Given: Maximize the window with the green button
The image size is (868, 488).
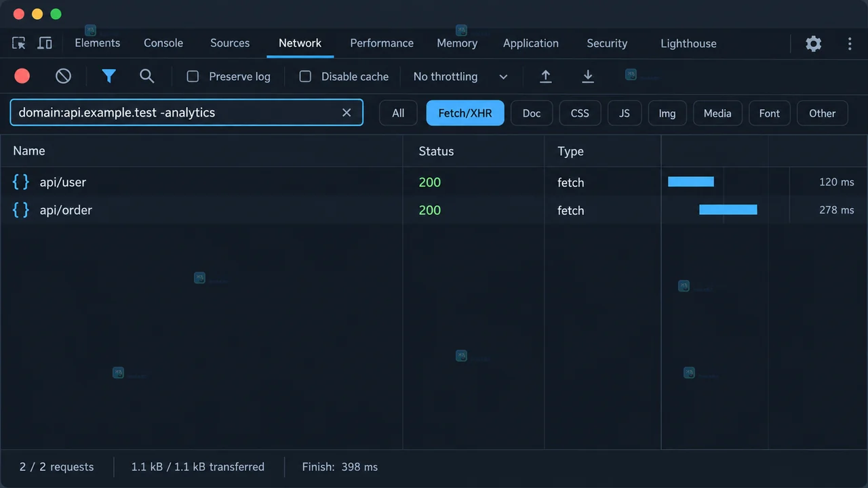Looking at the screenshot, I should (x=56, y=14).
